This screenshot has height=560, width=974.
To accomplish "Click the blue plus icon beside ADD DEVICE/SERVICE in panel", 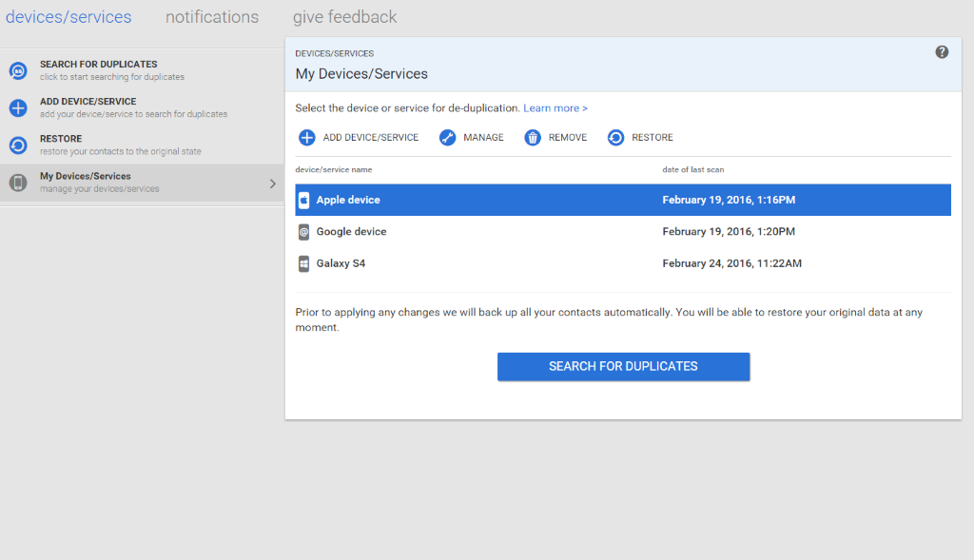I will [x=307, y=137].
